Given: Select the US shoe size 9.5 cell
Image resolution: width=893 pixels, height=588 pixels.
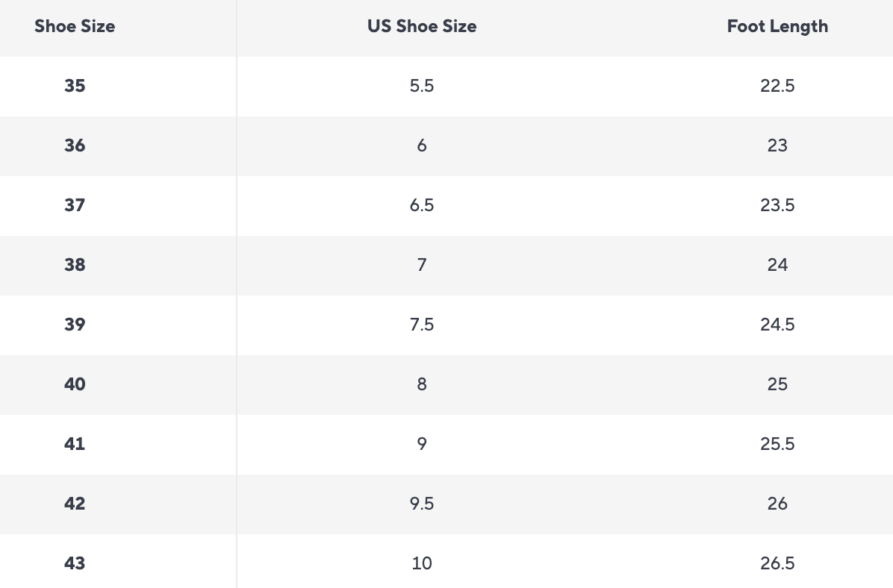Looking at the screenshot, I should (x=422, y=504).
